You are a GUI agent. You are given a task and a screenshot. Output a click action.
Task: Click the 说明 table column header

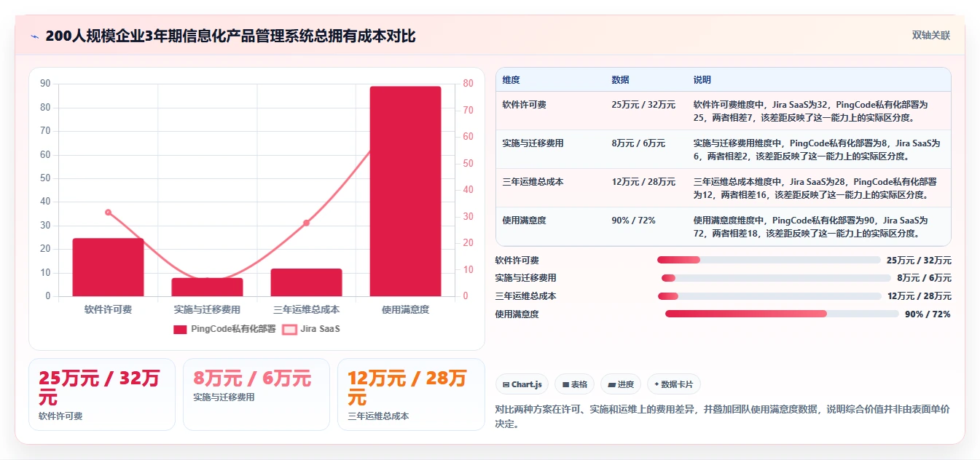(x=702, y=80)
